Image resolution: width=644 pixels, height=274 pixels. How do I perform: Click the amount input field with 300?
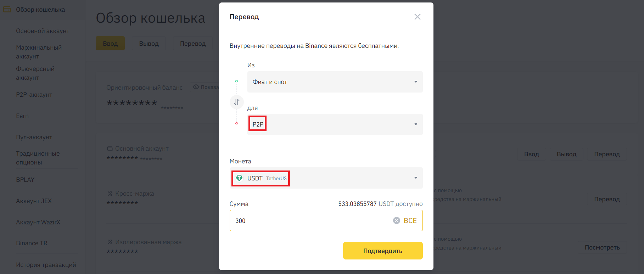308,220
